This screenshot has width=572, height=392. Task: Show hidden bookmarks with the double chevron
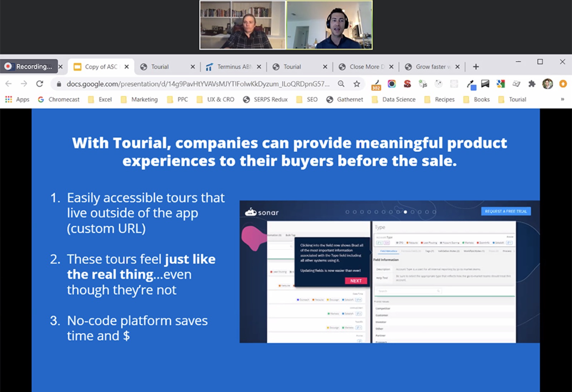(562, 99)
